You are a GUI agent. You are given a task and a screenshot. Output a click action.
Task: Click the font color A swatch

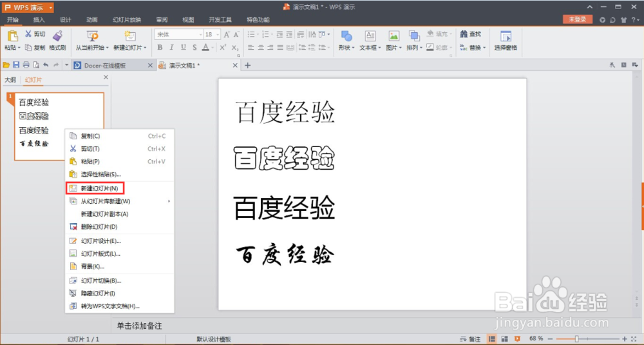point(205,48)
